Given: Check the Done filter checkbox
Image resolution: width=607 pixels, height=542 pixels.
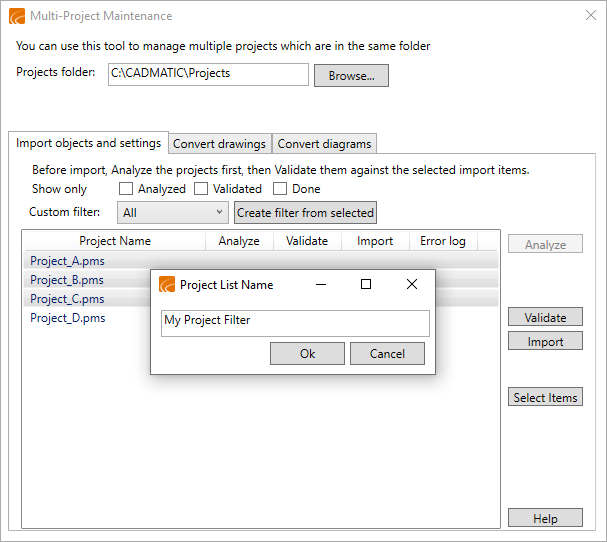Looking at the screenshot, I should (x=280, y=189).
